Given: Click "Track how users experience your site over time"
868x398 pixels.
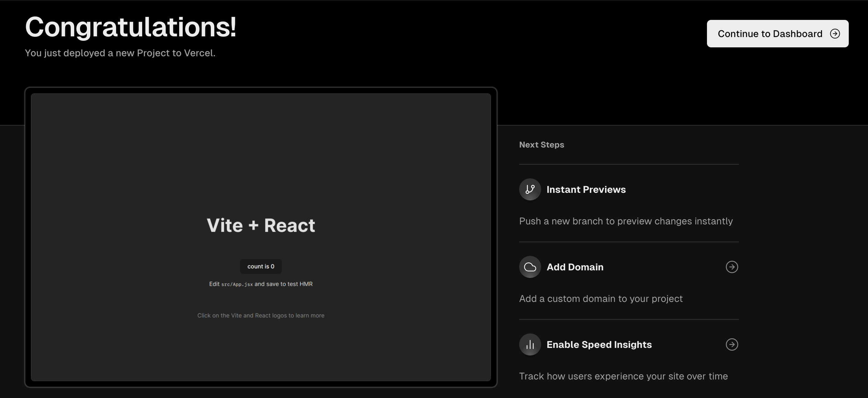Looking at the screenshot, I should (x=624, y=376).
